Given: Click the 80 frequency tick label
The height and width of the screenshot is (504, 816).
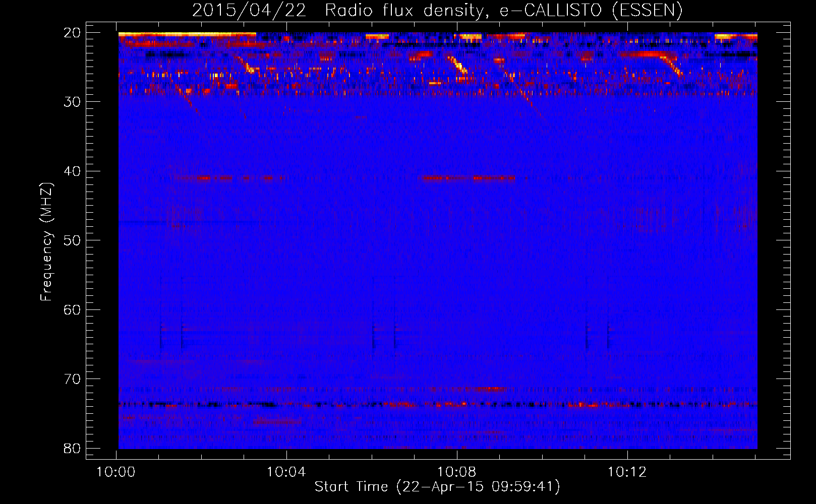Looking at the screenshot, I should [73, 448].
